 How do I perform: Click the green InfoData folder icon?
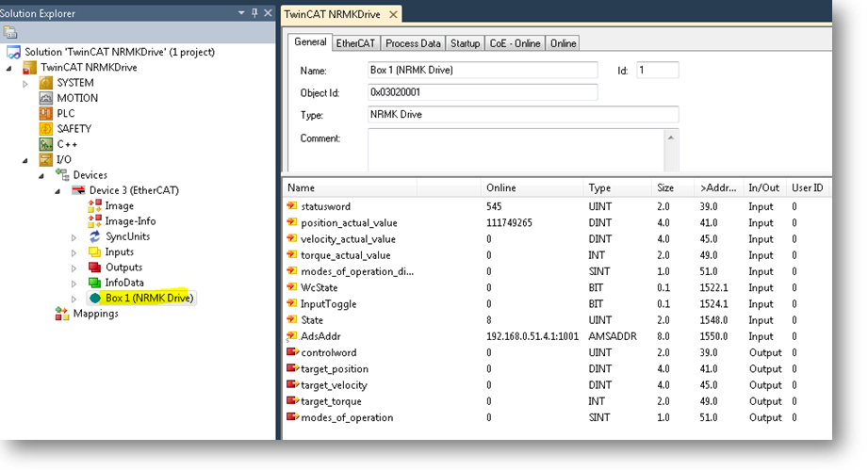point(94,283)
